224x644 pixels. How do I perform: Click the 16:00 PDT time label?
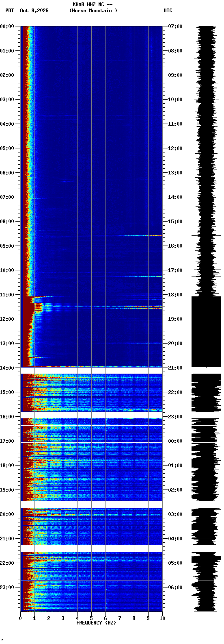point(7,417)
